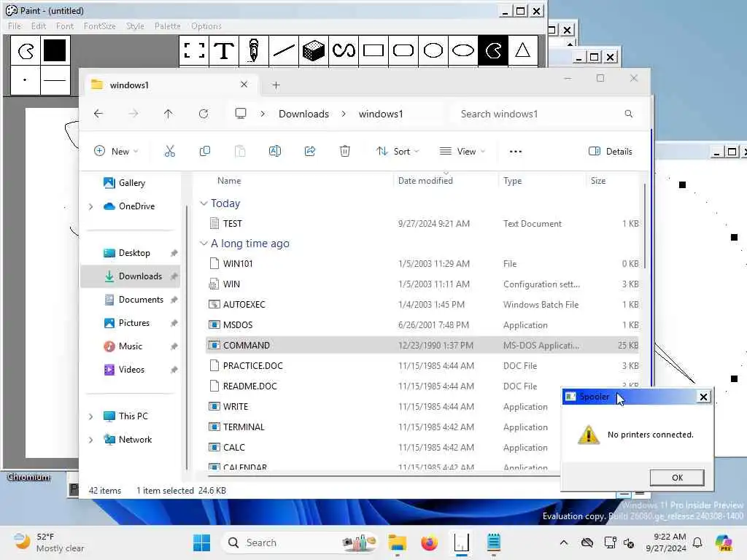Click the Rename icon in Explorer toolbar
747x560 pixels.
coord(275,152)
